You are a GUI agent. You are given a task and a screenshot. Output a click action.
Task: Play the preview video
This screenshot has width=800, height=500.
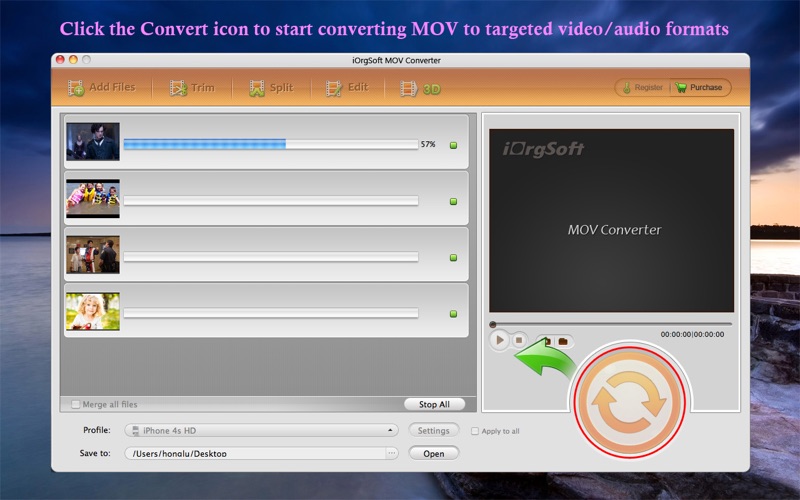[x=499, y=340]
